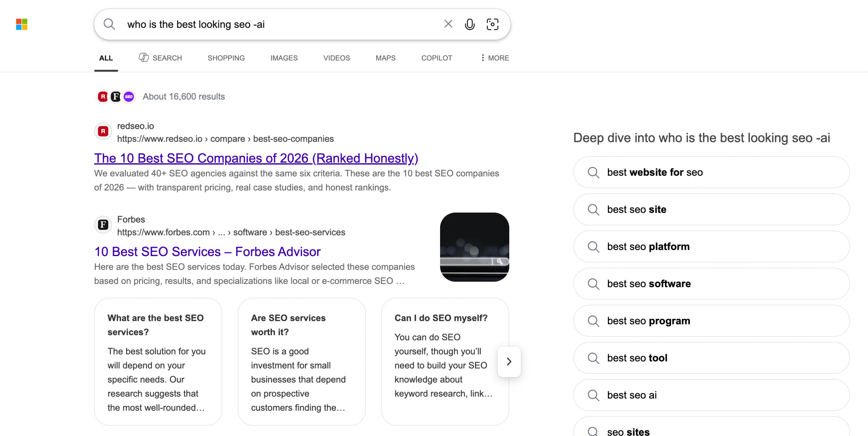Open 'The 10 Best SEO Companies of 2026' link
868x436 pixels.
click(256, 158)
